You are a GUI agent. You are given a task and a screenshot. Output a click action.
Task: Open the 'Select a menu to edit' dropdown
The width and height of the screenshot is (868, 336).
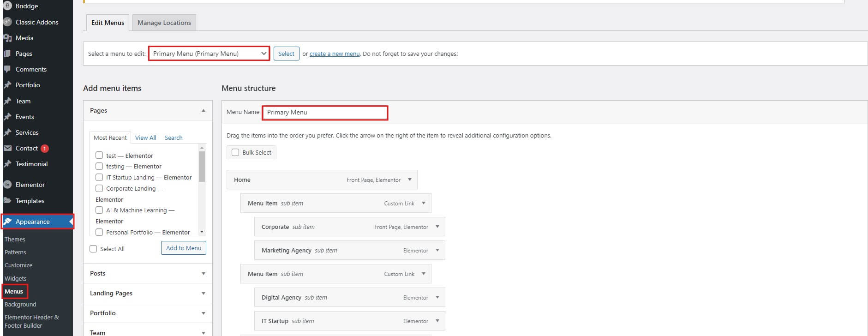pyautogui.click(x=209, y=54)
